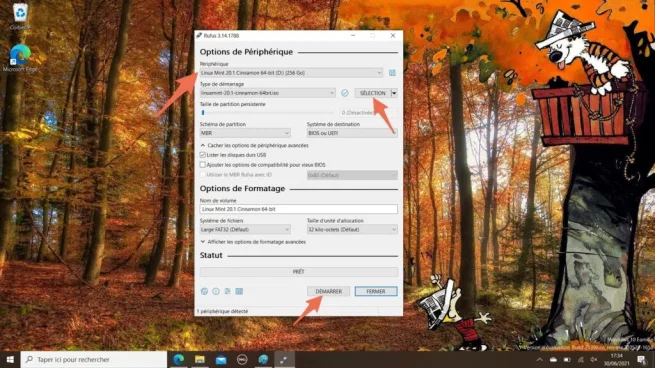Open Microsoft Edge desktop shortcut
The width and height of the screenshot is (655, 368).
point(20,58)
